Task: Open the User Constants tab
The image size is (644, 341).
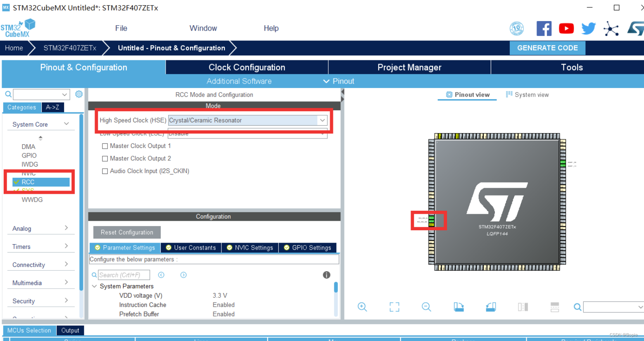Action: click(x=191, y=248)
